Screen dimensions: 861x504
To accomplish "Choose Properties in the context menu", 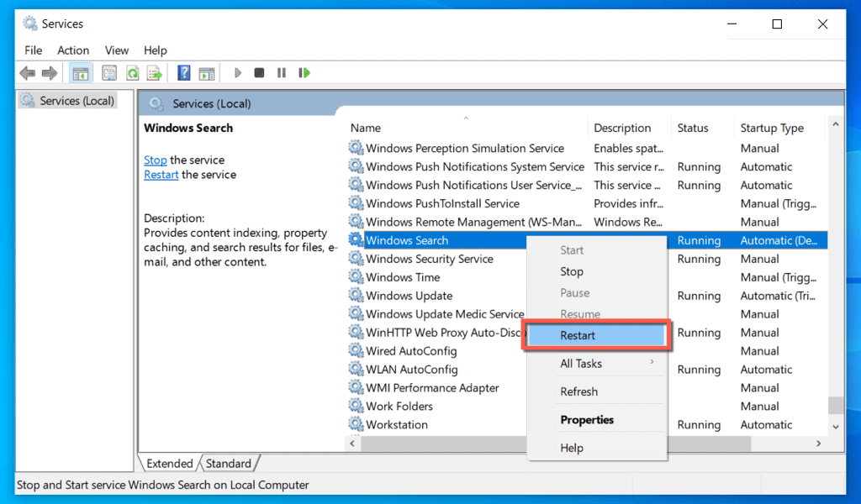I will (597, 419).
